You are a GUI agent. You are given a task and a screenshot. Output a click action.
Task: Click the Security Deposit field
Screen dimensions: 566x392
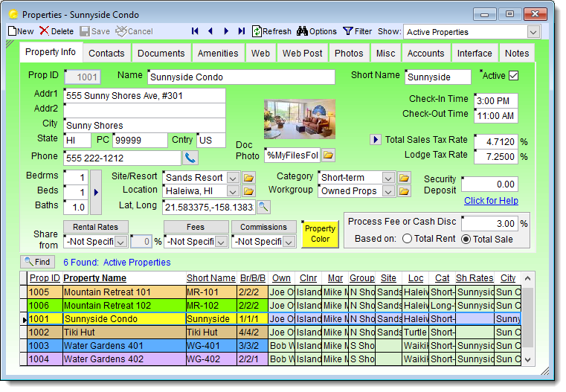click(490, 184)
